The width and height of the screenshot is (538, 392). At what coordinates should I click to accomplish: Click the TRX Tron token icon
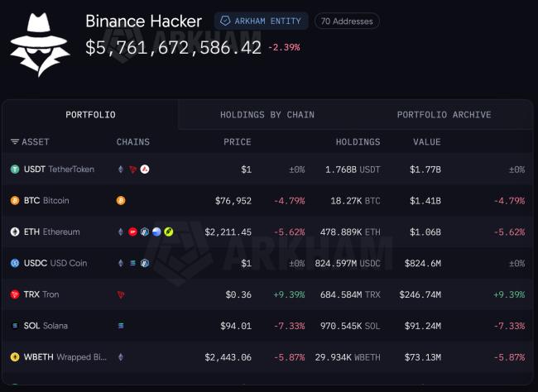point(15,294)
